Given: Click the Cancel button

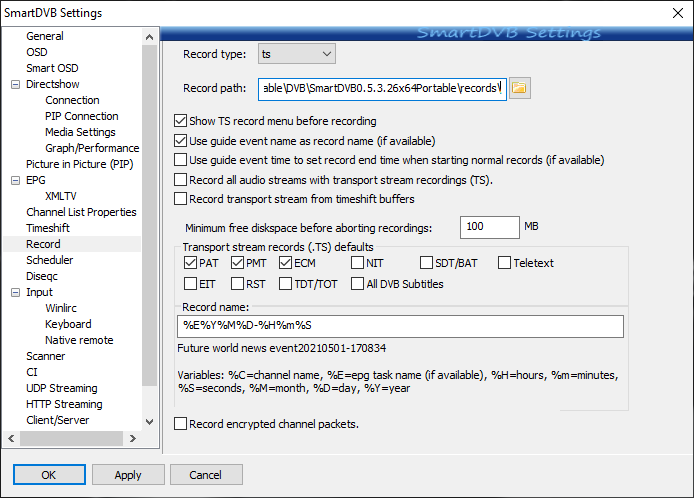Looking at the screenshot, I should pyautogui.click(x=206, y=475).
